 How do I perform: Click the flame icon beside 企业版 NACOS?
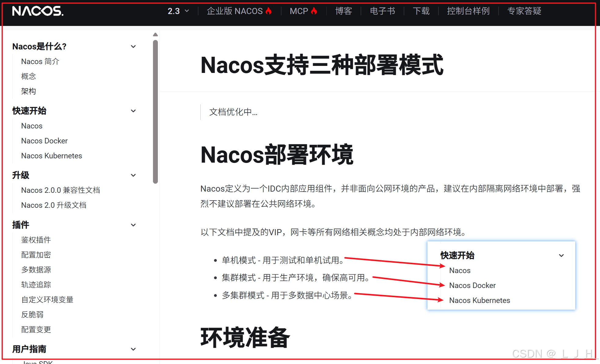[x=269, y=11]
